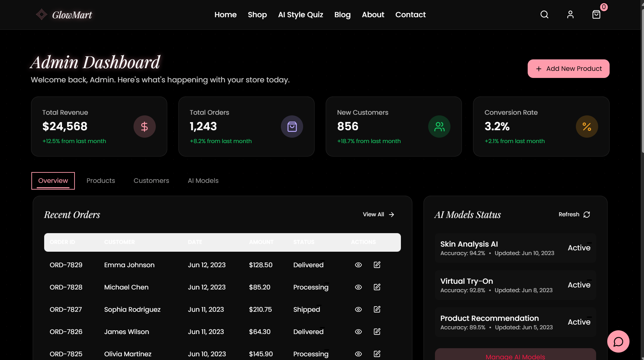Edit order ORD-7826 with pencil icon

377,332
